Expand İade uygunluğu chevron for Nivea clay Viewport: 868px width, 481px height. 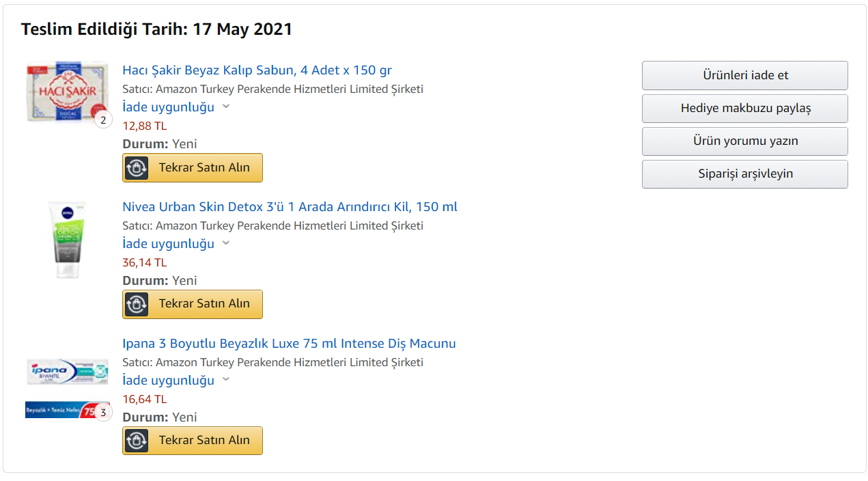coord(226,243)
